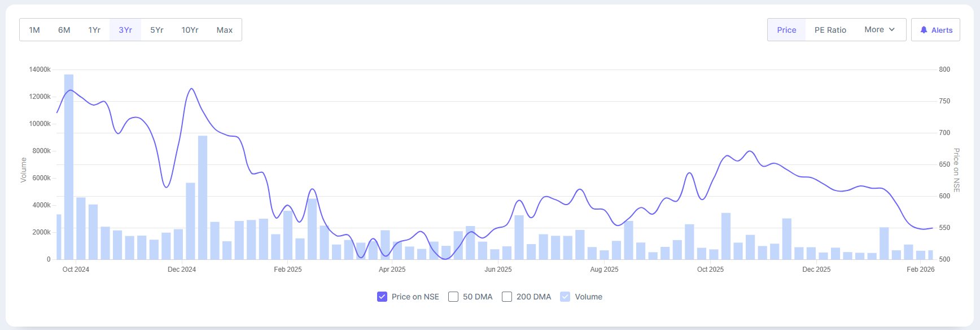980x330 pixels.
Task: Select the 3Yr time range
Action: [x=125, y=30]
